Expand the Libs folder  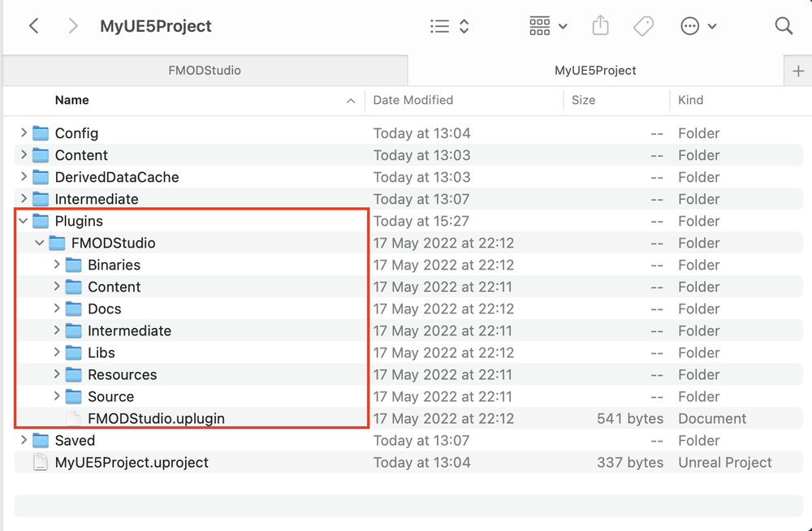57,352
